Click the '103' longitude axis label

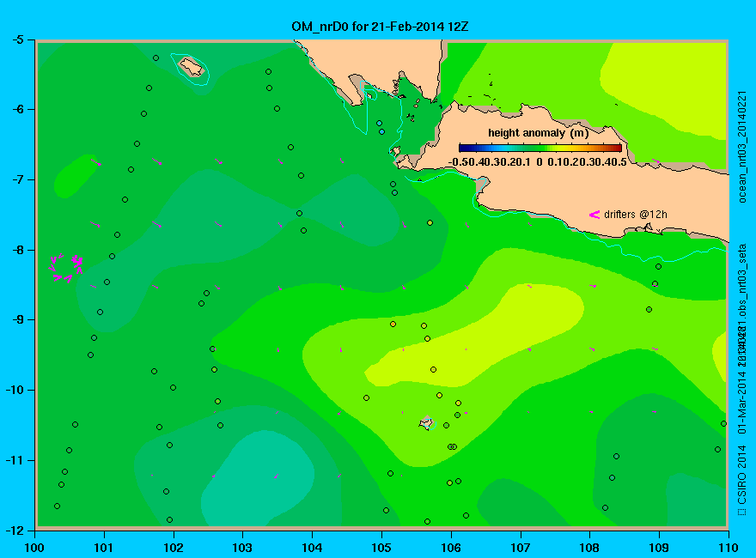click(x=242, y=548)
